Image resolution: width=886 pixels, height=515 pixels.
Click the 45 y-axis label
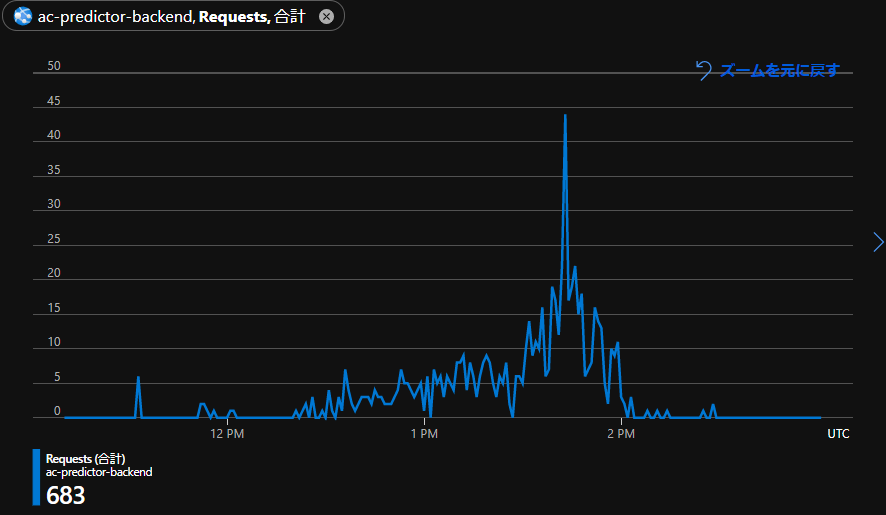[x=54, y=101]
